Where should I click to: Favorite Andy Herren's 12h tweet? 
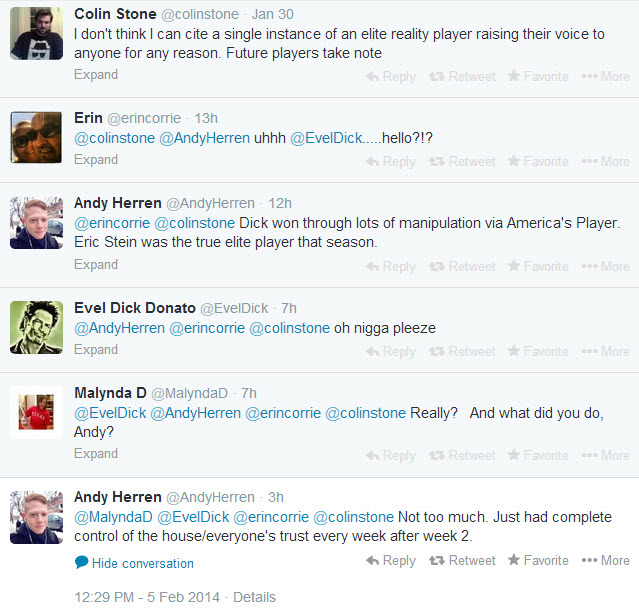coord(538,266)
